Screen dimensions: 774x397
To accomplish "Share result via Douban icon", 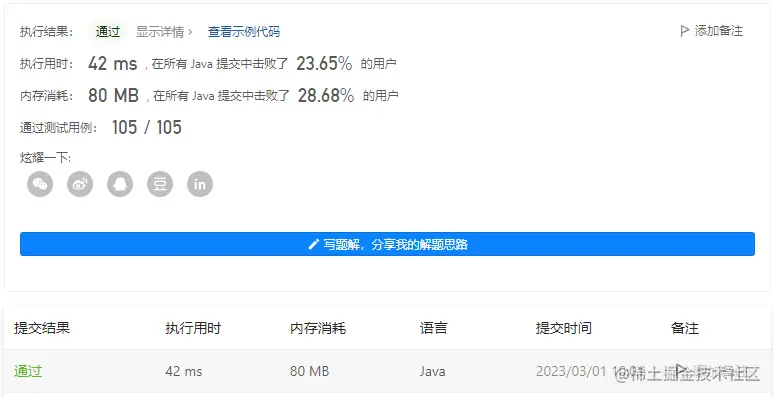I will point(160,184).
